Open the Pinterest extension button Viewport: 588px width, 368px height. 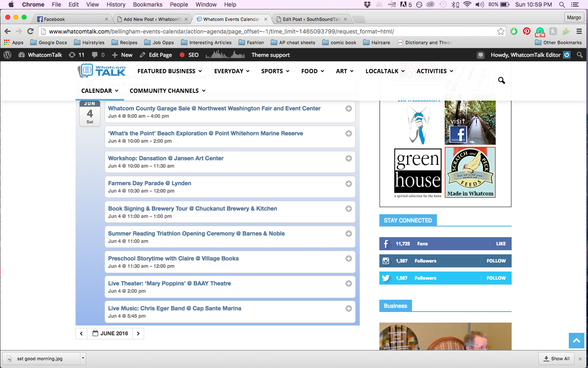pyautogui.click(x=527, y=31)
